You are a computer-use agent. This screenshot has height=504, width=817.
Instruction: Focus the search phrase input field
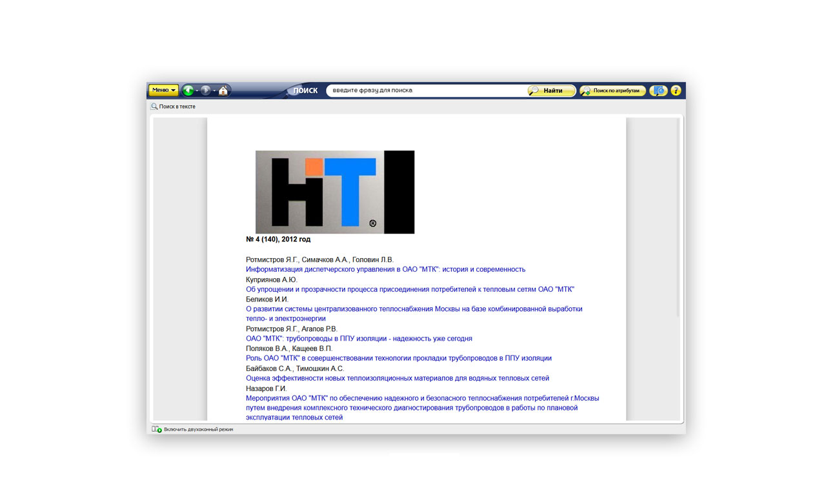tap(426, 90)
